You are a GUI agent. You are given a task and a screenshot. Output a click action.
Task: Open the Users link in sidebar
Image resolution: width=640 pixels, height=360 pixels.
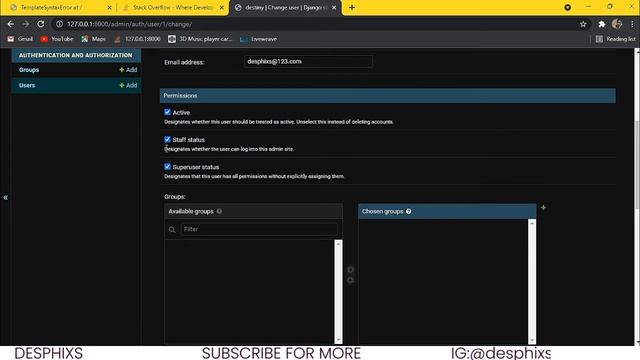[x=27, y=85]
